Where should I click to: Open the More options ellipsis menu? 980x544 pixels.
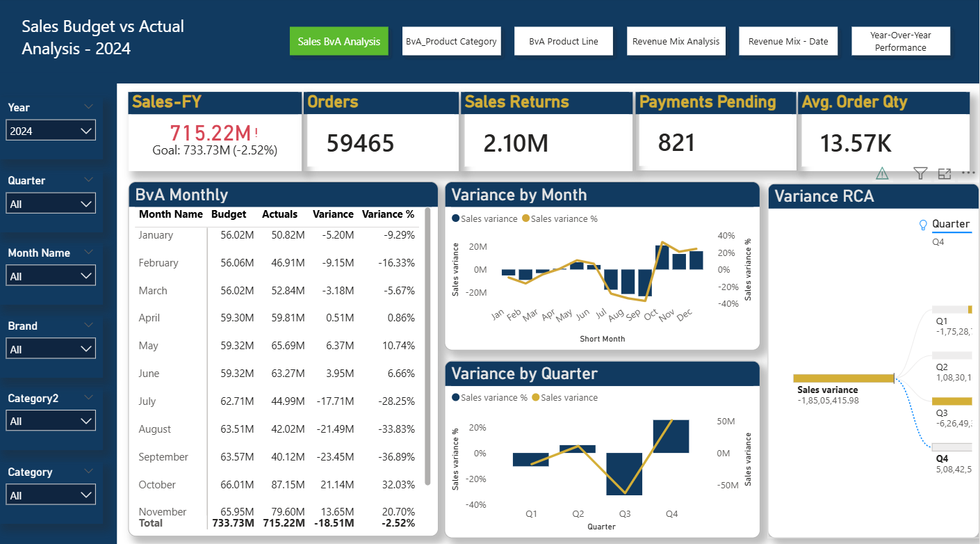point(968,172)
